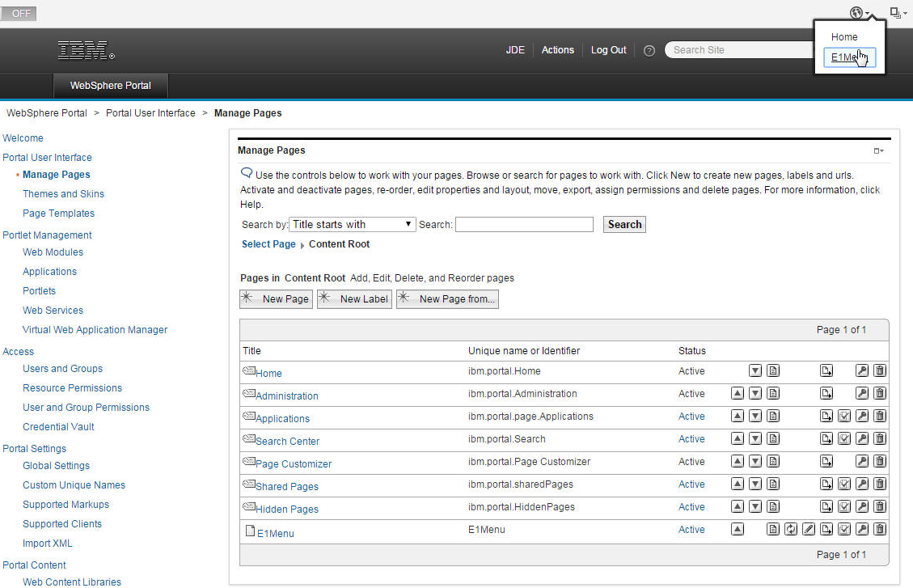Viewport: 913px width, 588px height.
Task: Click the New Page button
Action: 276,299
